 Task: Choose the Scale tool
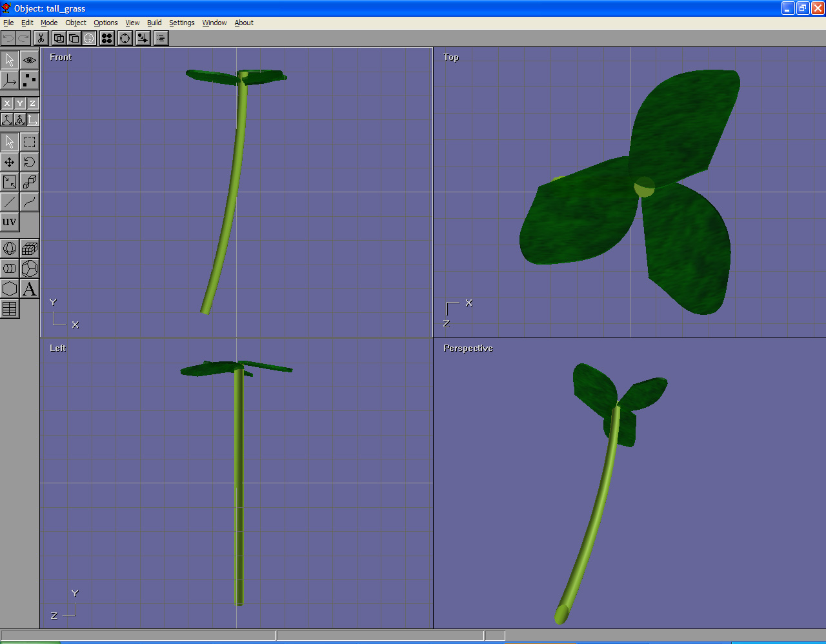(10, 182)
